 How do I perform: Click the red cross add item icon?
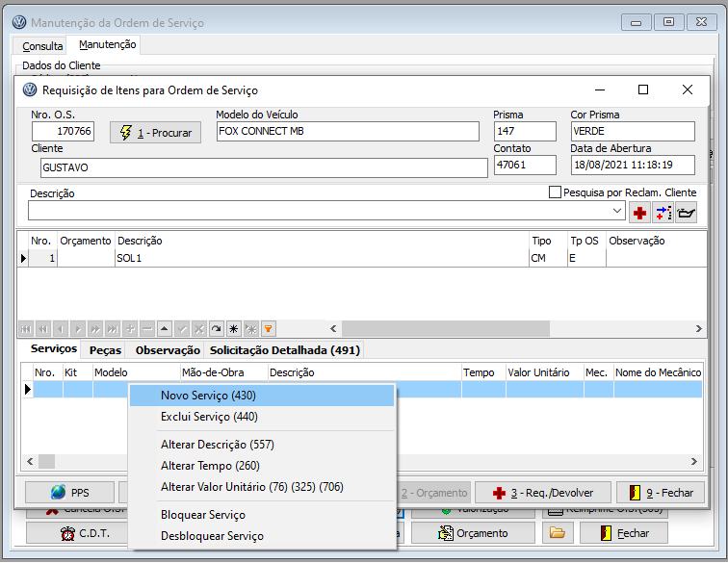coord(639,213)
